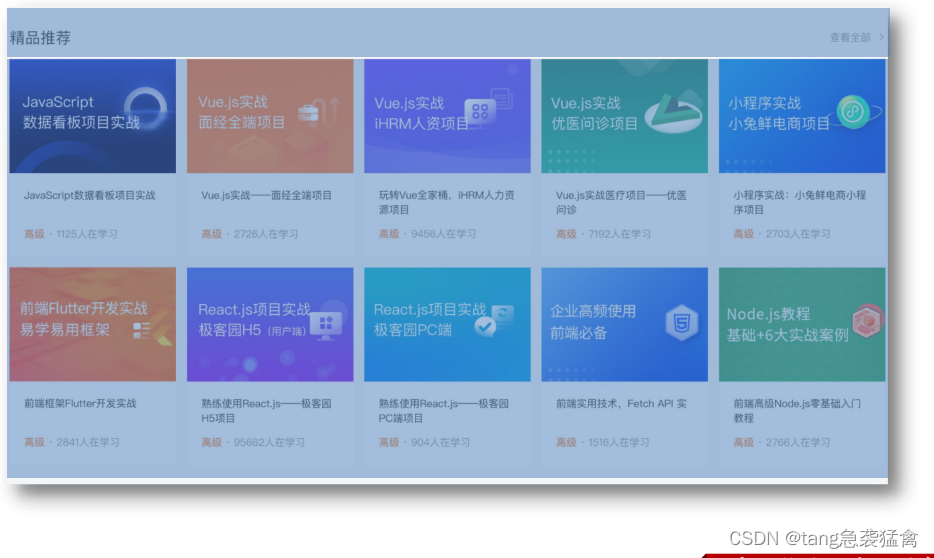Open the React.js项目实战 极客园PC端 banner

(x=447, y=325)
